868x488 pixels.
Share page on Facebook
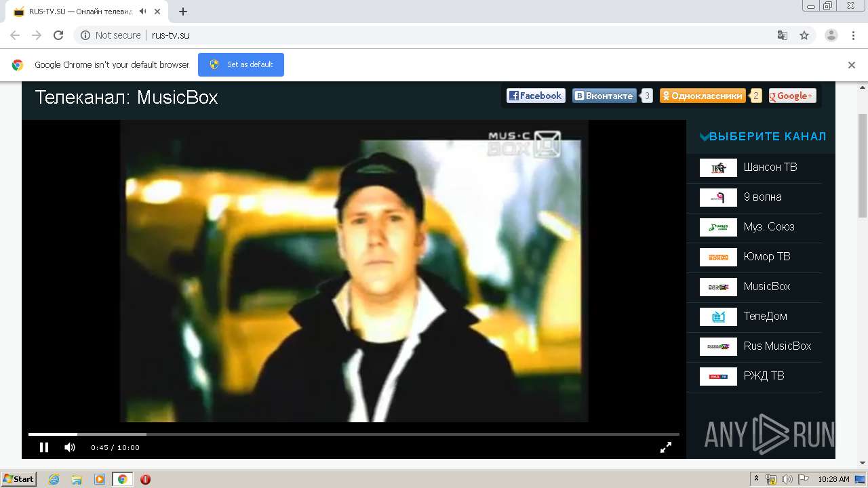coord(536,96)
